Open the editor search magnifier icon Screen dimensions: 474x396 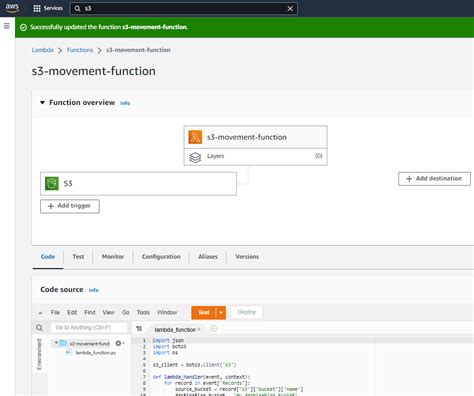(x=39, y=328)
